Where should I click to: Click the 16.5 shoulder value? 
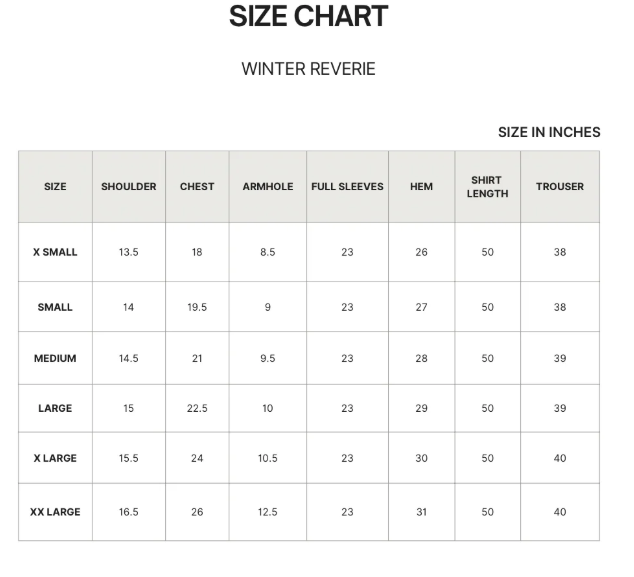tap(128, 512)
